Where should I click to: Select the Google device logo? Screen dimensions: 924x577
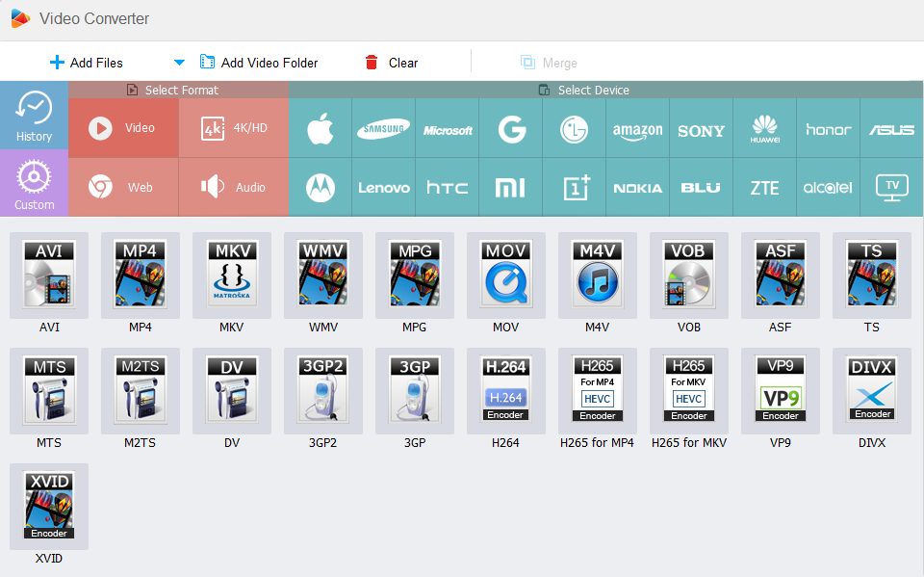511,128
